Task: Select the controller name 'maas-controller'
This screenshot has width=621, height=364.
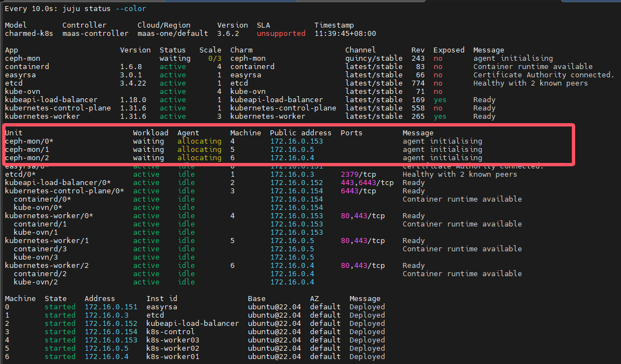Action: coord(96,34)
